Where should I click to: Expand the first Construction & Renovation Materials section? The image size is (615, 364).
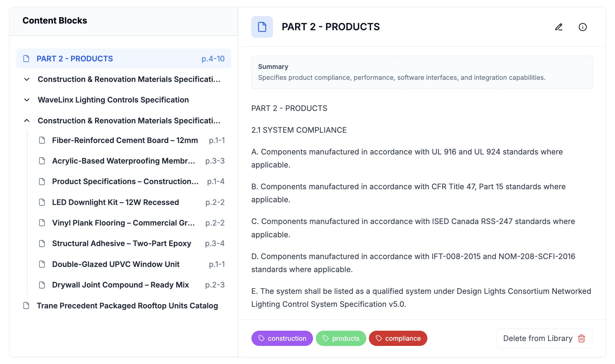(x=27, y=79)
